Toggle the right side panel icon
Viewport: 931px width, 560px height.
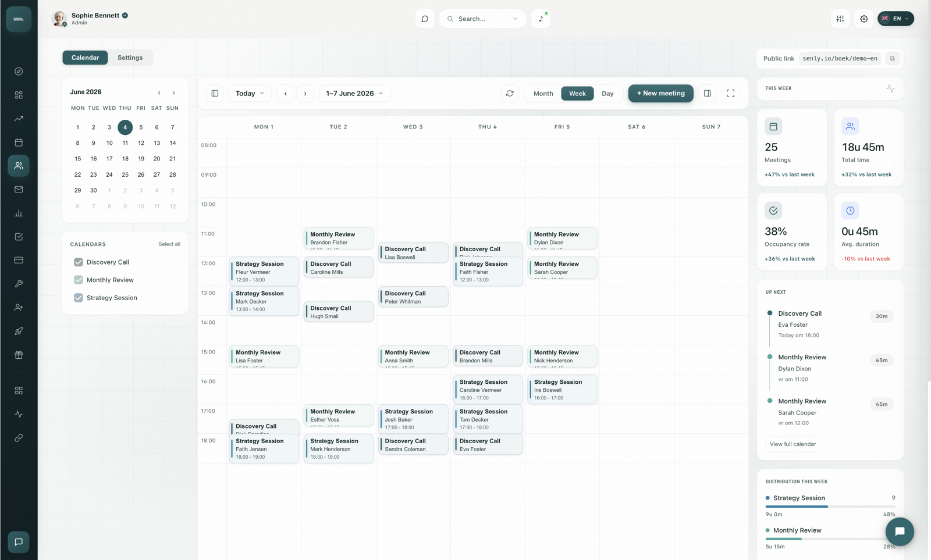click(708, 94)
